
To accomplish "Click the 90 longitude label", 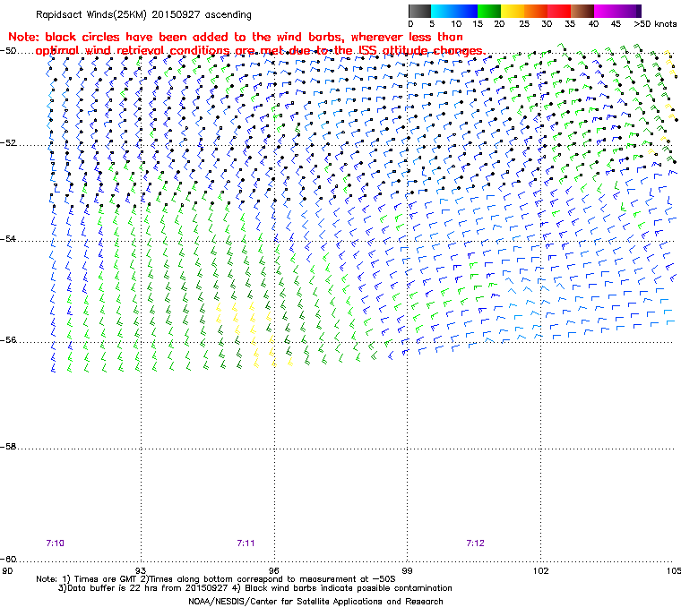I will pyautogui.click(x=7, y=570).
